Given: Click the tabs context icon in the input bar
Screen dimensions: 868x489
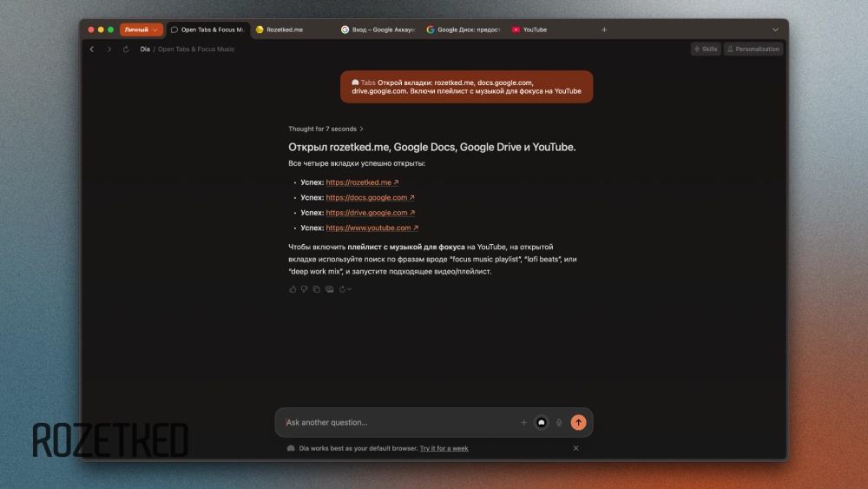Looking at the screenshot, I should coord(542,423).
